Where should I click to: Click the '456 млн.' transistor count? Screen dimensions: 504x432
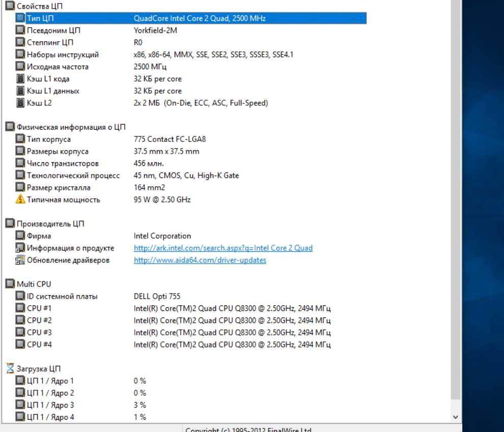pos(149,163)
